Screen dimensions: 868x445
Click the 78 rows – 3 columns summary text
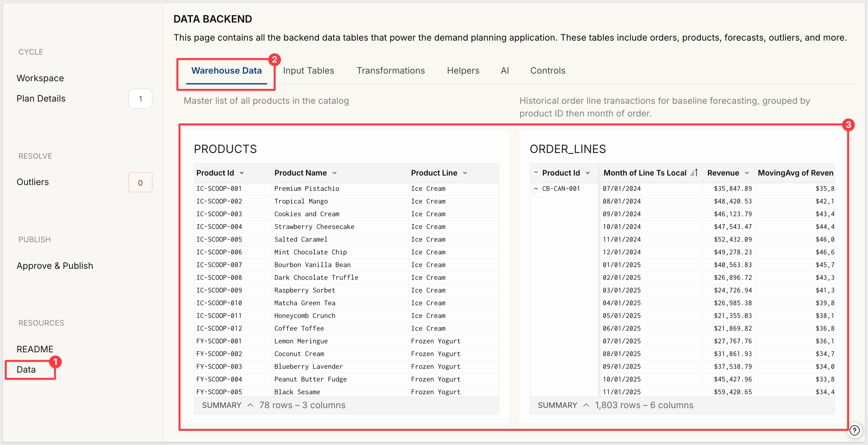(x=302, y=405)
